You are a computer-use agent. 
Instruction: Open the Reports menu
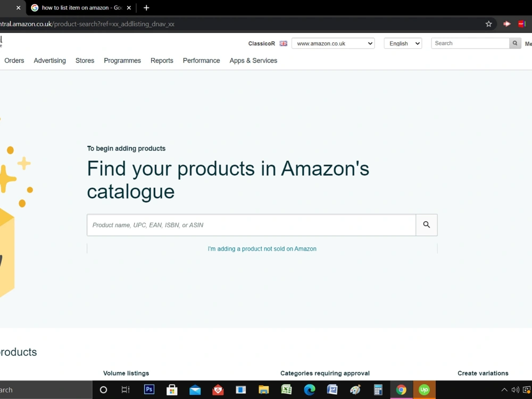pyautogui.click(x=162, y=61)
